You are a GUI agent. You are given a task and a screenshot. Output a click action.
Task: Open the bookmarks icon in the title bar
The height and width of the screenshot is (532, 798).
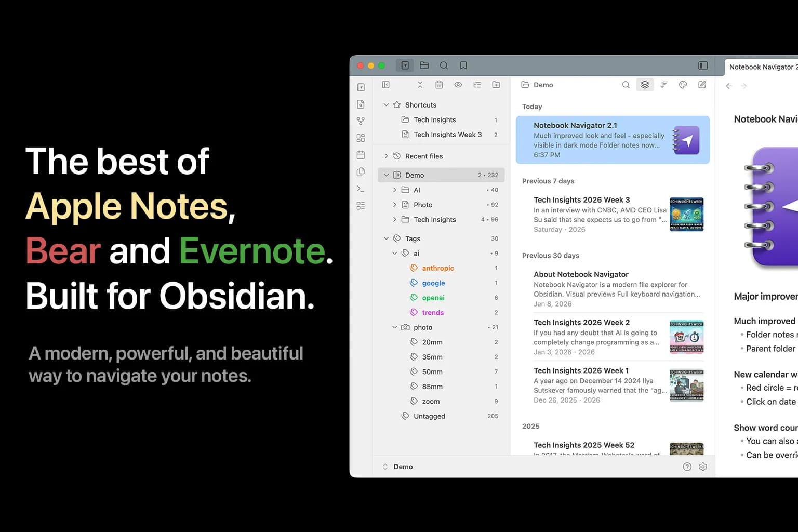pyautogui.click(x=463, y=65)
